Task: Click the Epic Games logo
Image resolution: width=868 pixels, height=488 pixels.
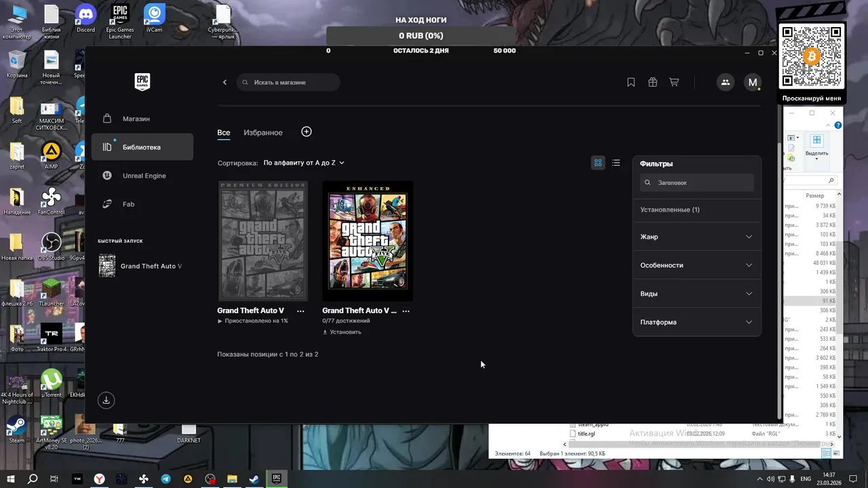Action: (142, 82)
